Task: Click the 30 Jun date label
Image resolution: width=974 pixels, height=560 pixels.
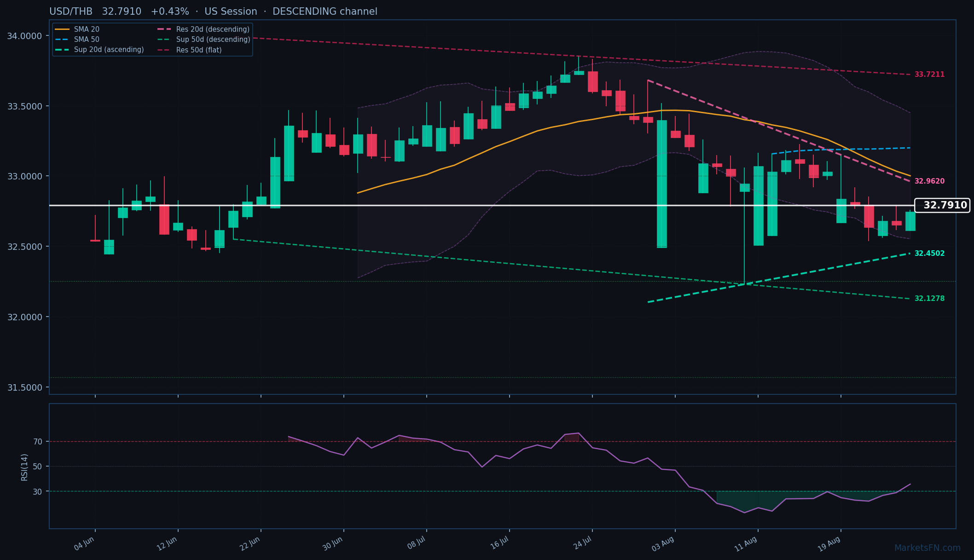Action: pos(333,543)
